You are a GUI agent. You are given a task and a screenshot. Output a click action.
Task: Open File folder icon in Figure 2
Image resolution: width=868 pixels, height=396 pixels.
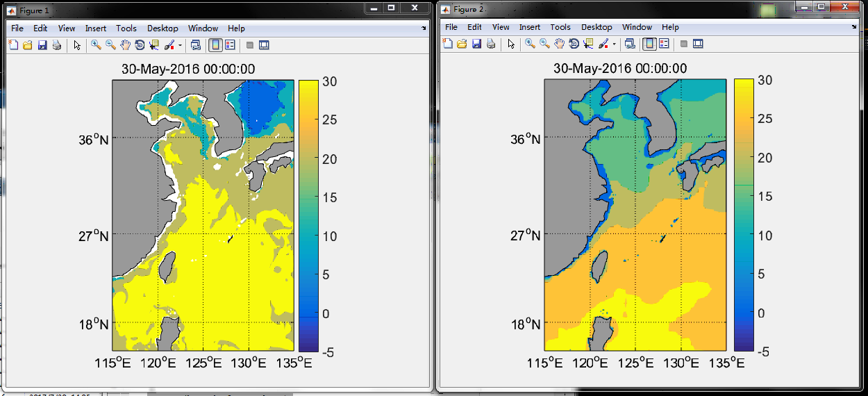[462, 44]
